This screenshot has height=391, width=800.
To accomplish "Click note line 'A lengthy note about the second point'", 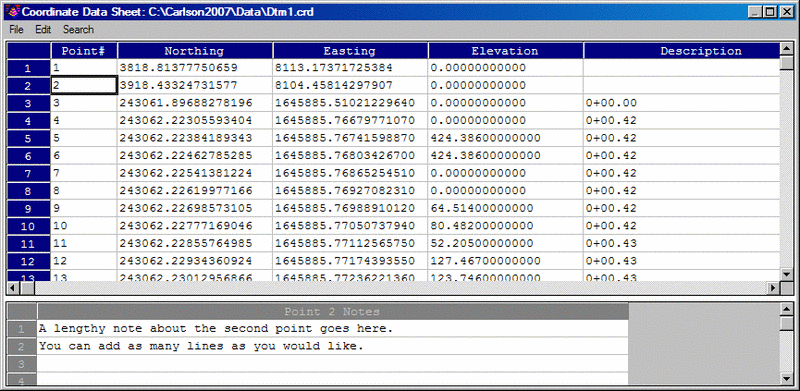I will (332, 329).
